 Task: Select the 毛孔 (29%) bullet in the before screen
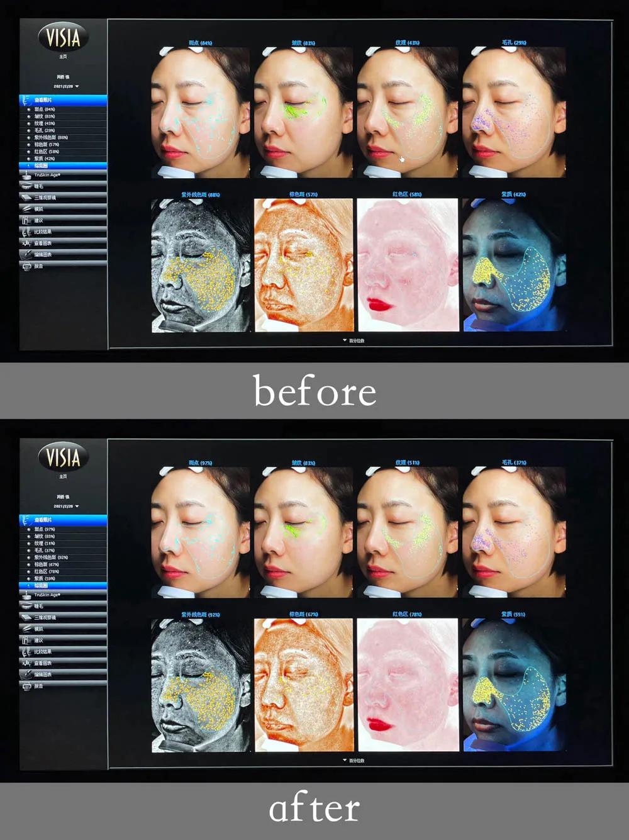(29, 130)
